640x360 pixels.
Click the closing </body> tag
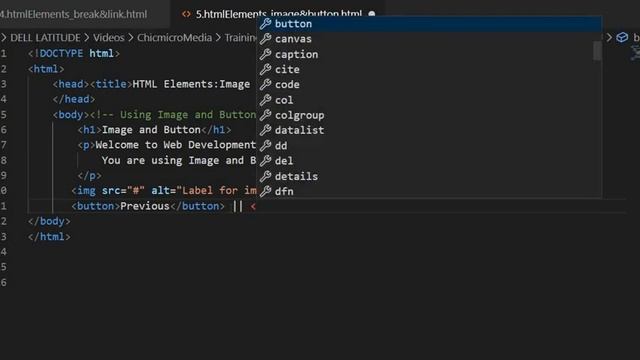[x=49, y=221]
